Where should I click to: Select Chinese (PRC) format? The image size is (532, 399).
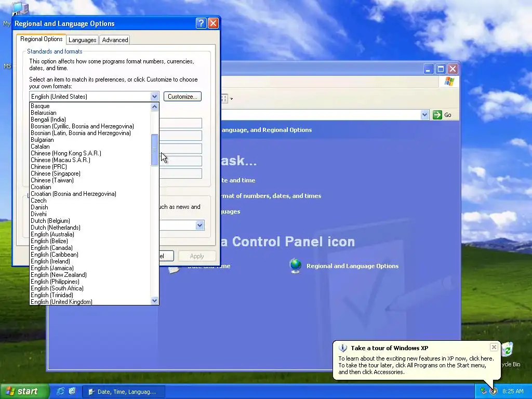(90, 167)
